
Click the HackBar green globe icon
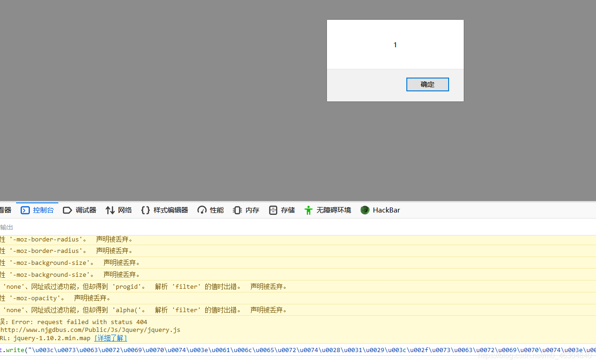pyautogui.click(x=365, y=210)
